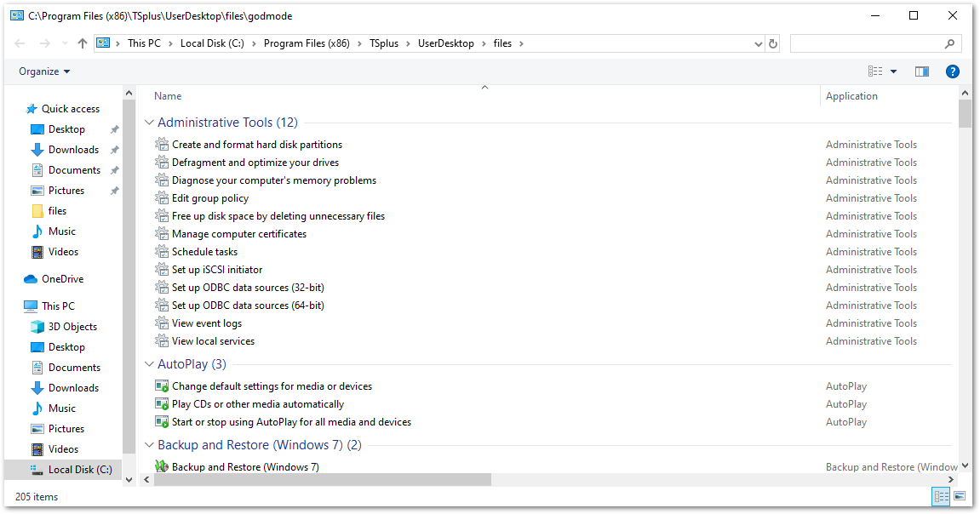980x514 pixels.
Task: Toggle the preview pane button on the toolbar
Action: point(921,71)
